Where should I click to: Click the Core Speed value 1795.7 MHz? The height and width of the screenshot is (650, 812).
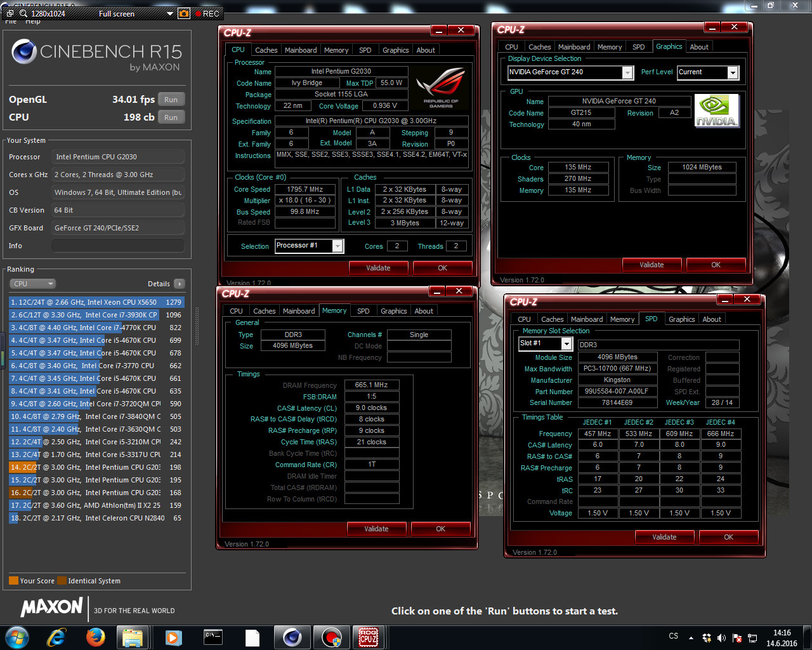click(x=304, y=189)
